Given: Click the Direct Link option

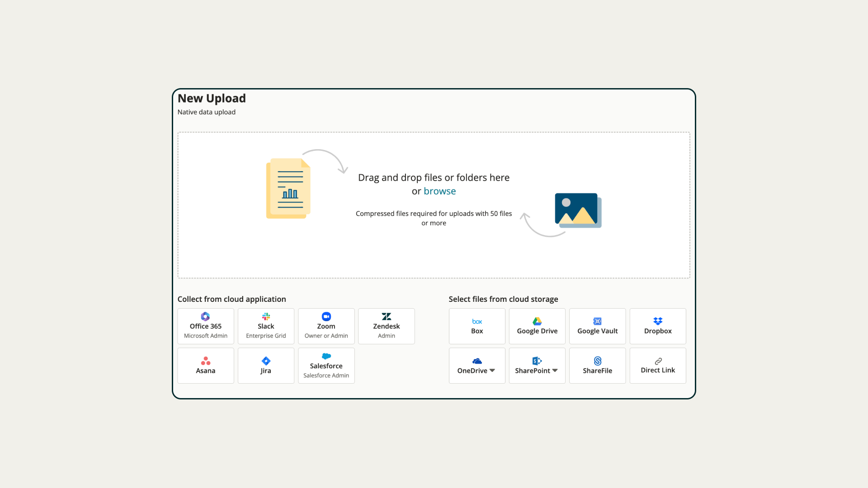Looking at the screenshot, I should [658, 366].
